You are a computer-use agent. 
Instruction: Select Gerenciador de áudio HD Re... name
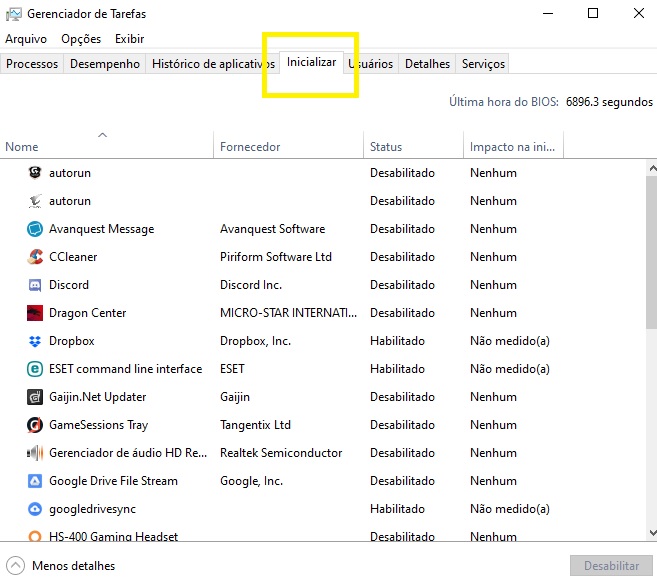[128, 453]
